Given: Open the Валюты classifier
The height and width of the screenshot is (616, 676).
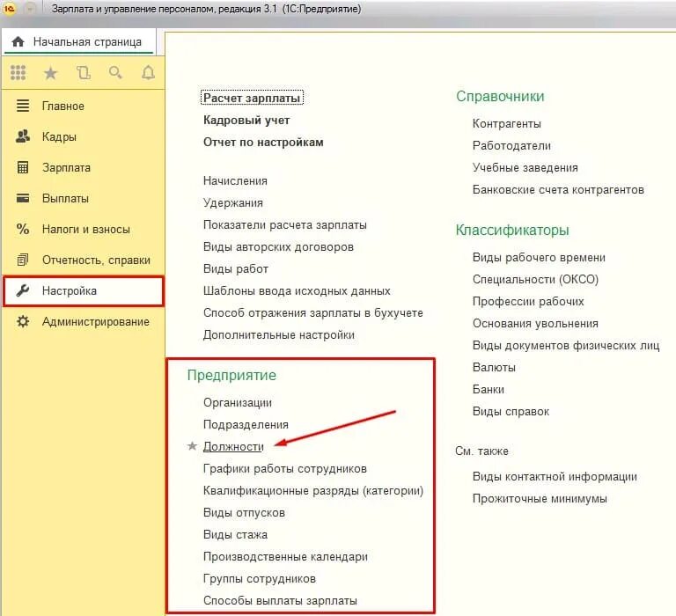Looking at the screenshot, I should point(494,367).
